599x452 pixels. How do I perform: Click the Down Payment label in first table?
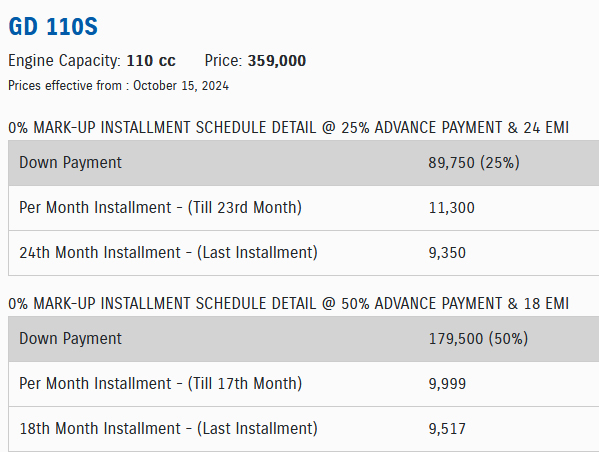(70, 163)
